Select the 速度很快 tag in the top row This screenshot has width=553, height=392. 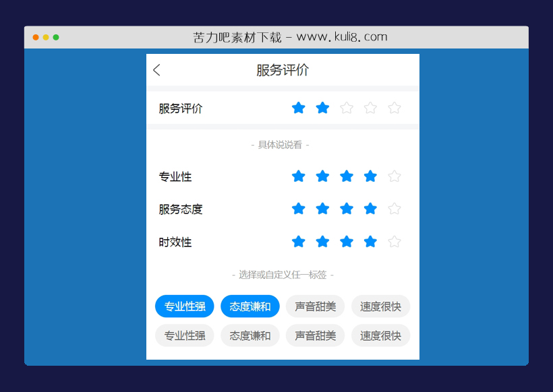[380, 306]
